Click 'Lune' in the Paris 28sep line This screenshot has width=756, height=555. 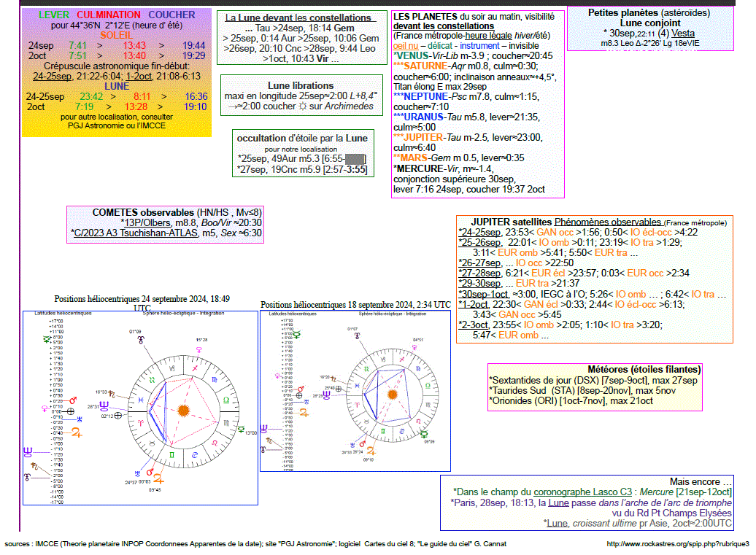click(x=558, y=503)
